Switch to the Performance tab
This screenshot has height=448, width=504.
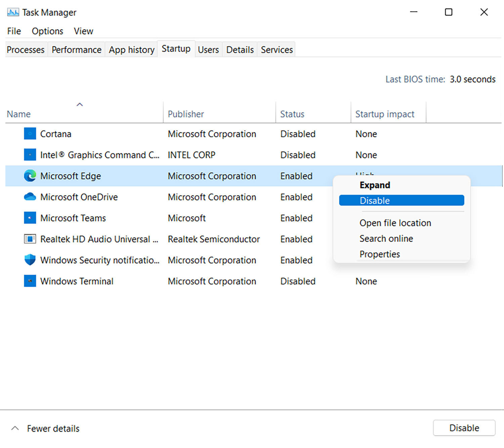click(x=77, y=50)
